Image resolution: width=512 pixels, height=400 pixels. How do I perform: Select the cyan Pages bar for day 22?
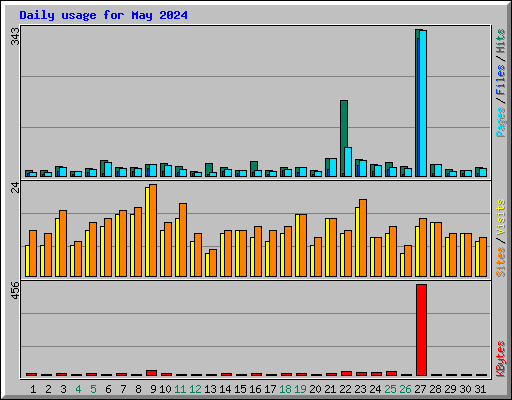coord(348,162)
